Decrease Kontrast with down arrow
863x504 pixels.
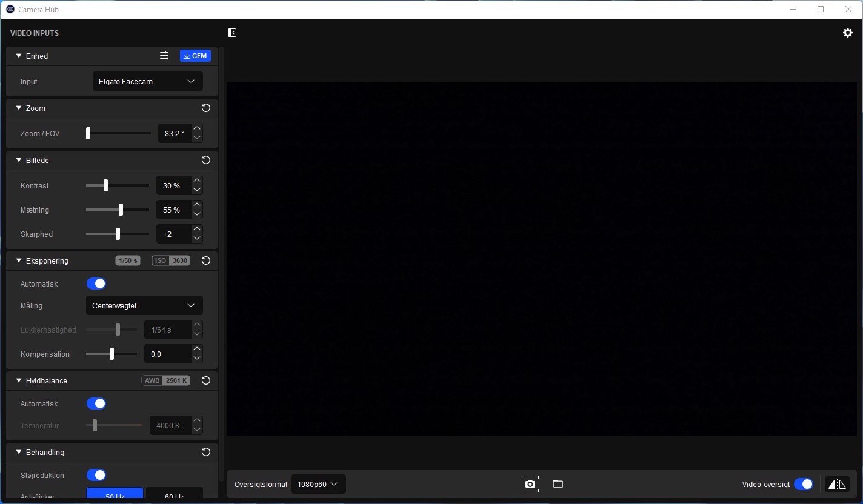point(197,190)
